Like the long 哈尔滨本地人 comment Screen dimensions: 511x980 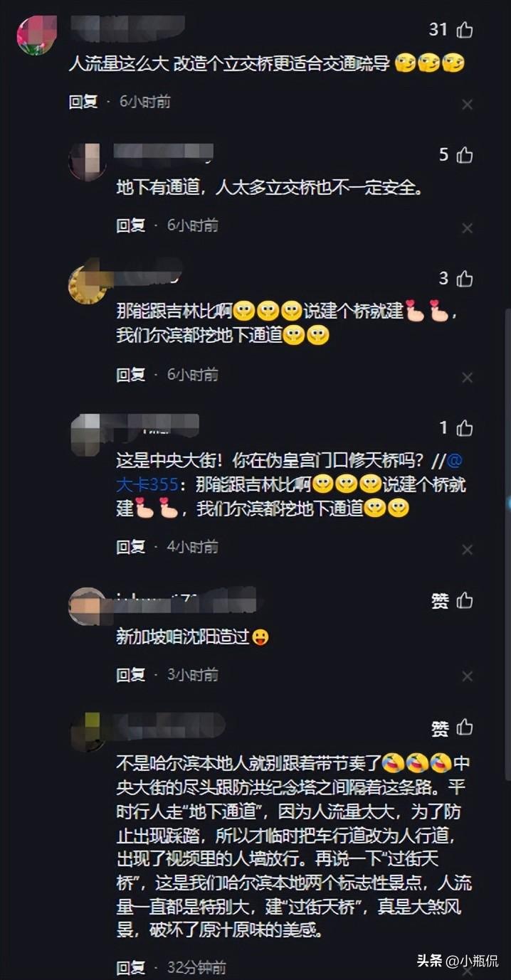point(465,728)
